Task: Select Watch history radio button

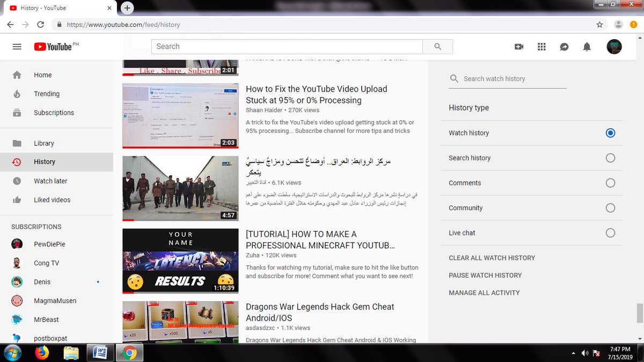Action: pyautogui.click(x=610, y=133)
